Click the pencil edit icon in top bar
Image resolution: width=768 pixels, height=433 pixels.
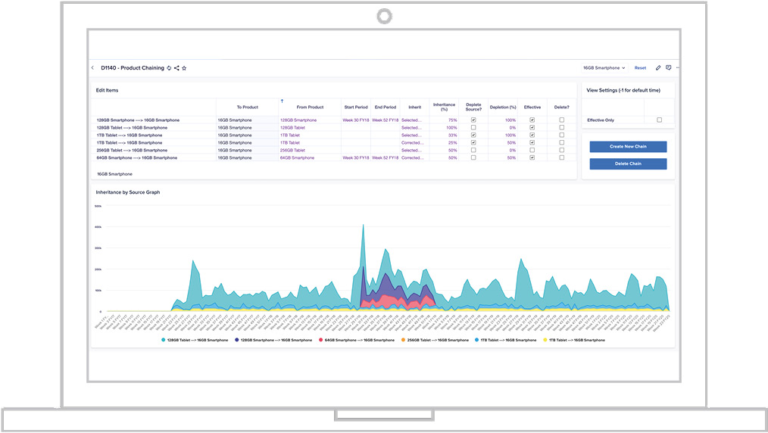pos(658,68)
